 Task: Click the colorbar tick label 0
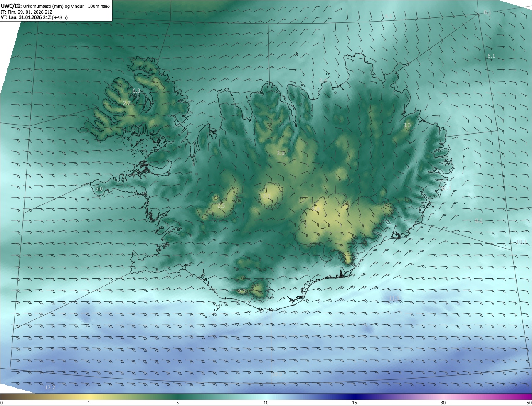pos(2,403)
